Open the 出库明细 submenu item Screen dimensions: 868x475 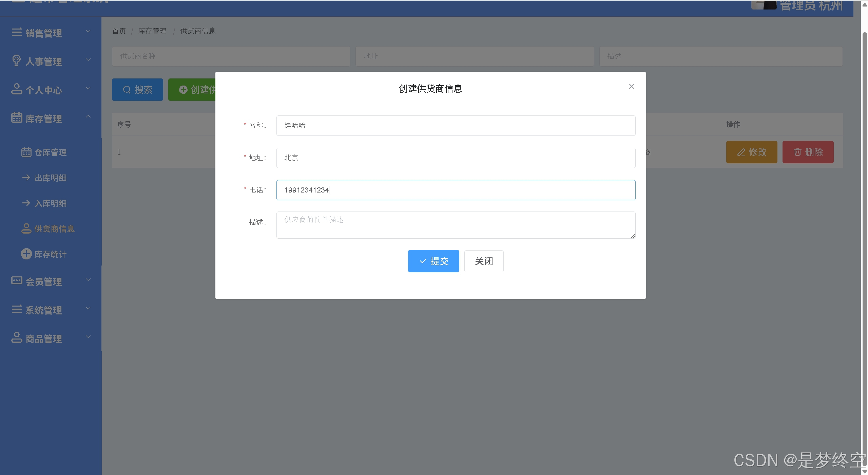click(x=51, y=178)
